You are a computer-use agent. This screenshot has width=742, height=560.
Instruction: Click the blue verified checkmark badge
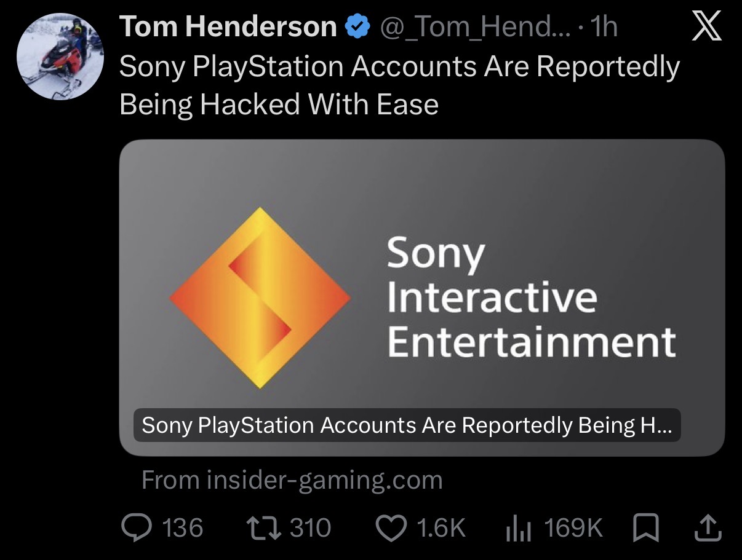click(357, 27)
